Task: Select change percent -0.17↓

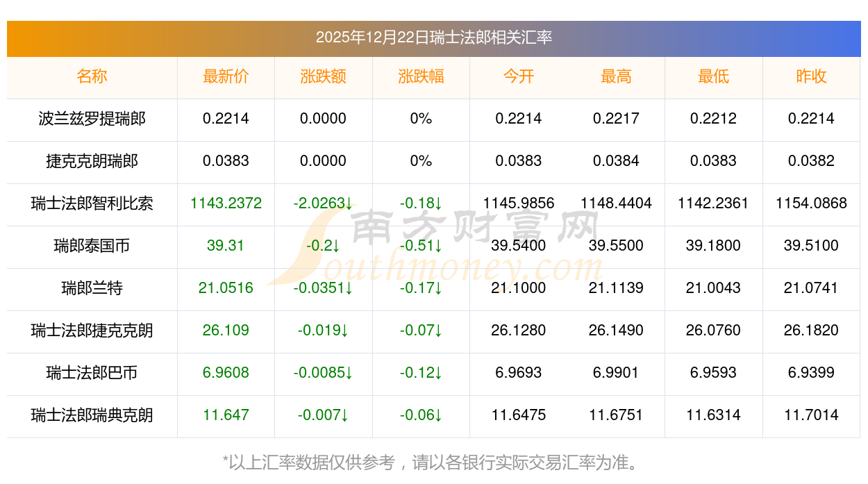Action: click(x=421, y=288)
